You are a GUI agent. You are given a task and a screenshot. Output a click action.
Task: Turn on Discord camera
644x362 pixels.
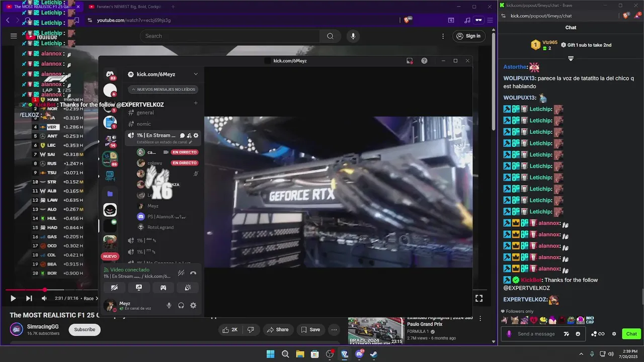(114, 288)
